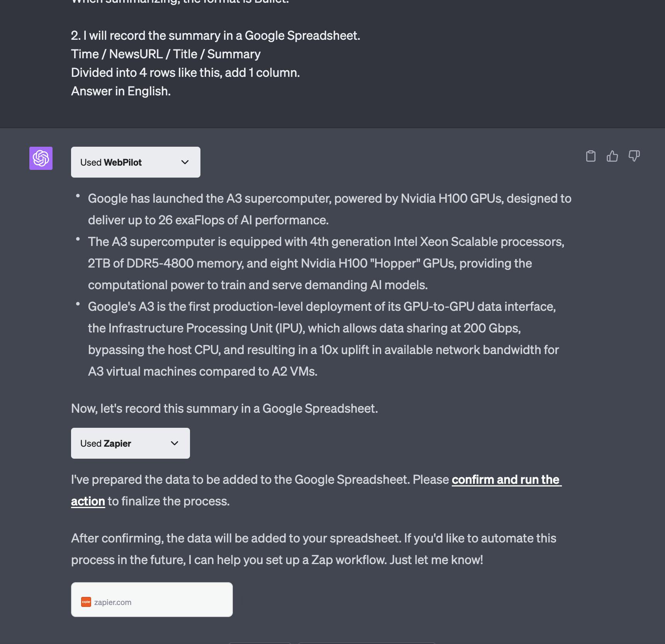Viewport: 665px width, 644px height.
Task: Click the paragraph starting "After confirming"
Action: point(314,549)
